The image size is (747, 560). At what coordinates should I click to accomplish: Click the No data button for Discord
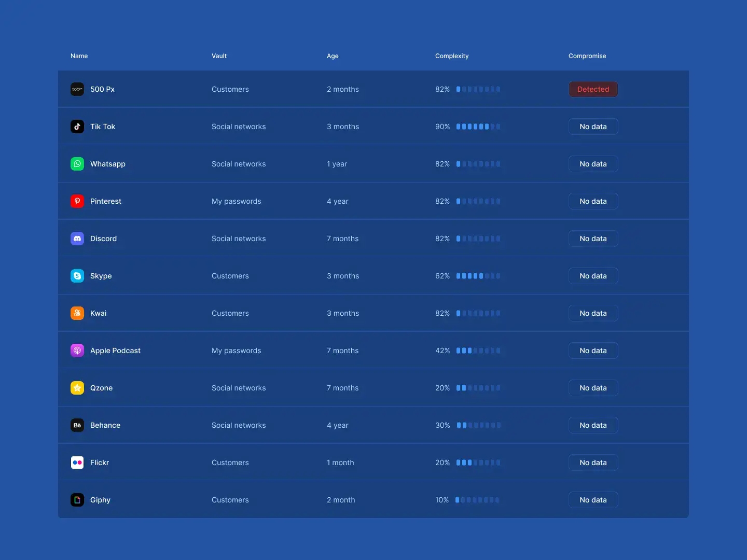[593, 239]
